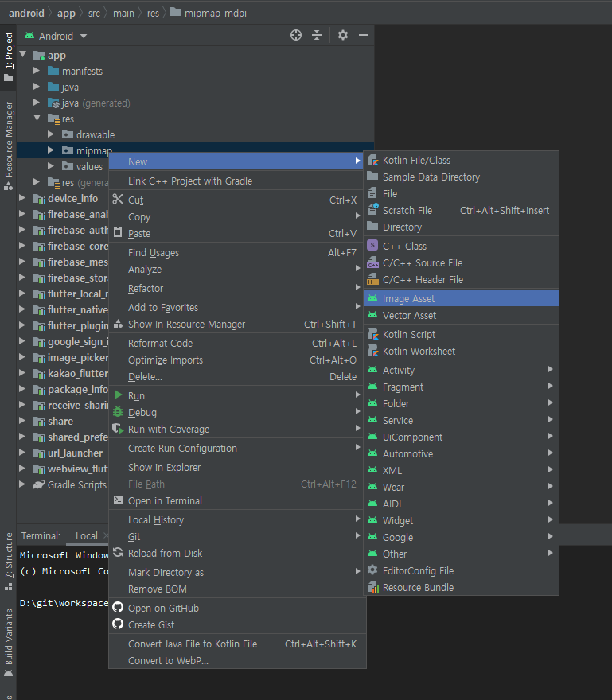Select Delete... from context menu
612x700 pixels.
[x=236, y=377]
